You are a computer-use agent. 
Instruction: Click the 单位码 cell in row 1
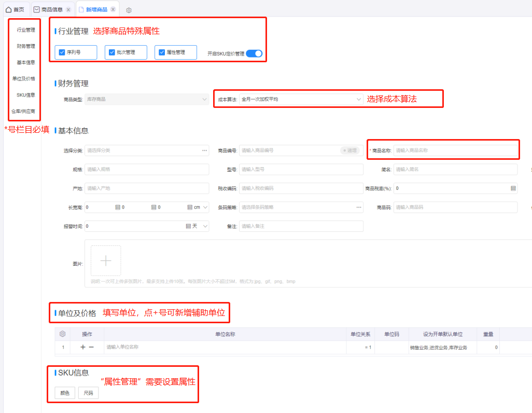(391, 347)
